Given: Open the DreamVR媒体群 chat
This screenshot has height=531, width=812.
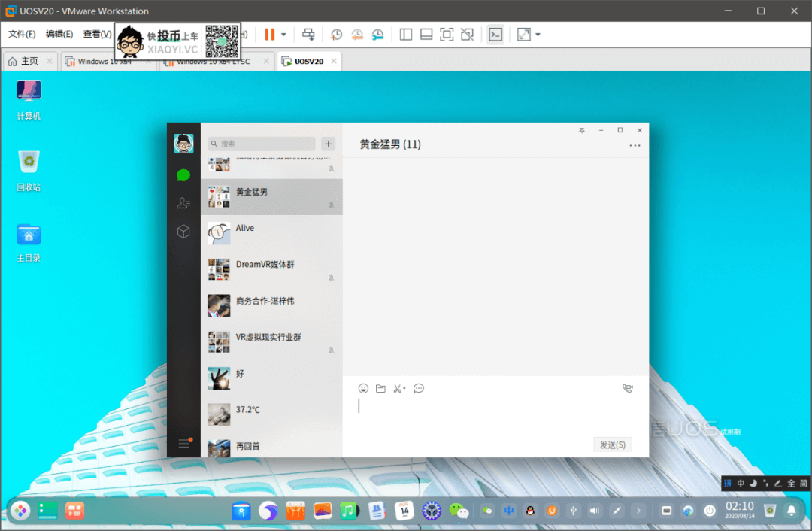Looking at the screenshot, I should 272,269.
